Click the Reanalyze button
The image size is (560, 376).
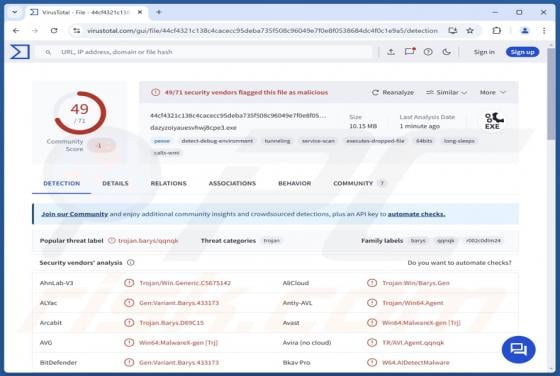(x=393, y=92)
